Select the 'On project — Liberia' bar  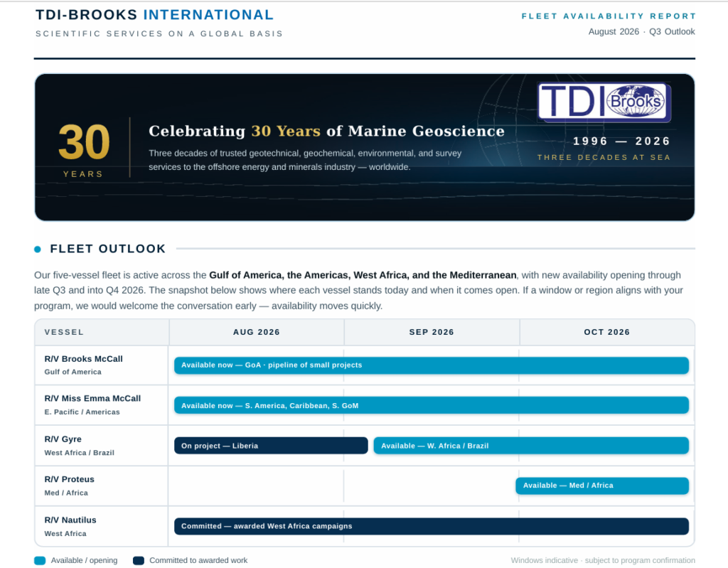click(271, 446)
